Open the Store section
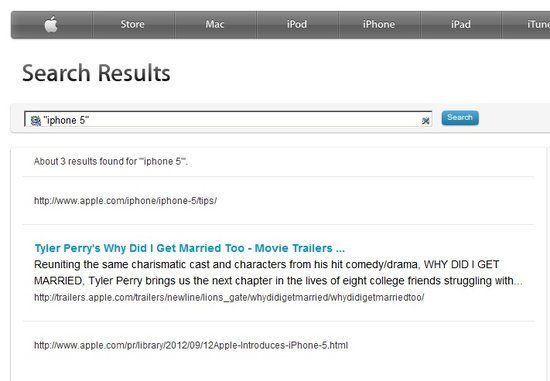Image resolution: width=550 pixels, height=381 pixels. point(133,25)
